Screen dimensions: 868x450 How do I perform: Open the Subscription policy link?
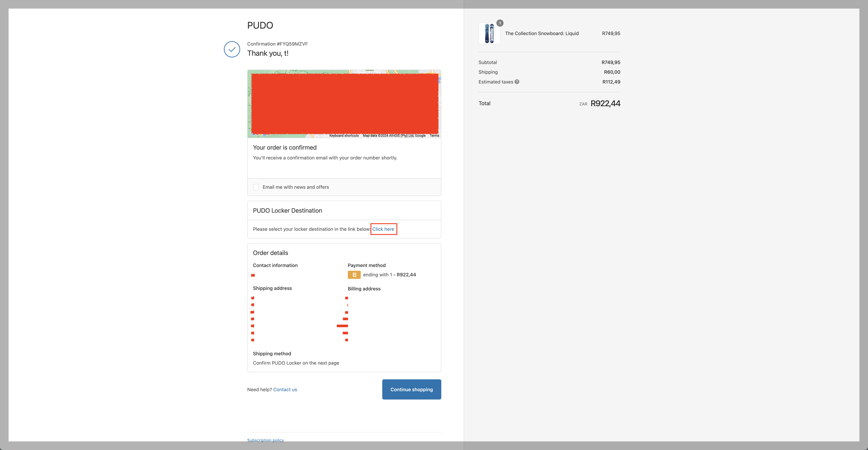tap(266, 440)
